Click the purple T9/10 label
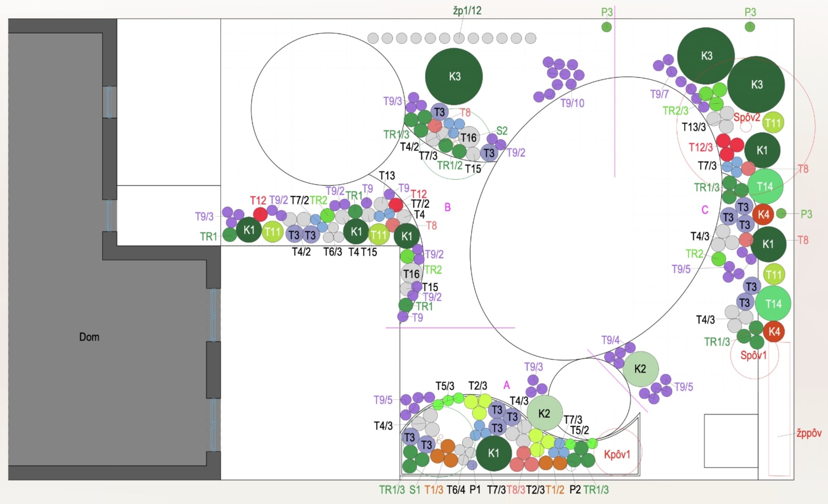This screenshot has width=828, height=504. coord(572,103)
